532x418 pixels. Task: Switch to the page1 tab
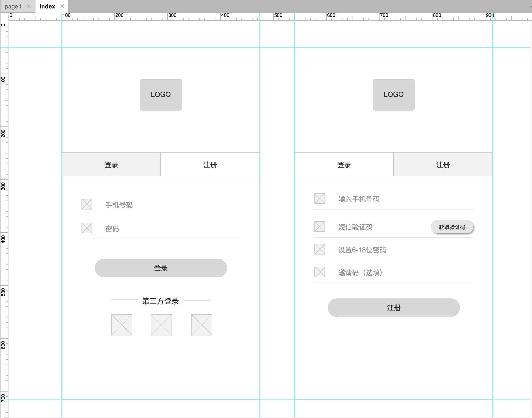click(x=13, y=6)
